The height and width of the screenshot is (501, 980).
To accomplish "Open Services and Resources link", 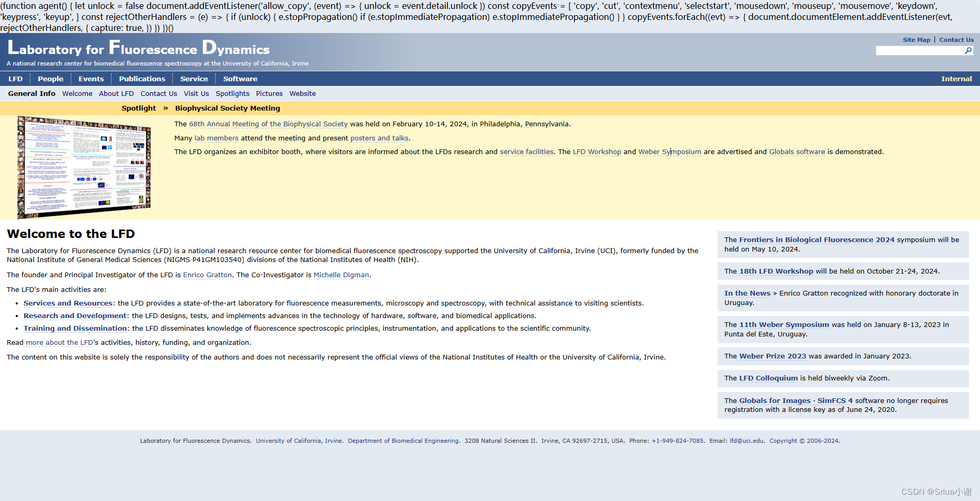I will [x=68, y=303].
